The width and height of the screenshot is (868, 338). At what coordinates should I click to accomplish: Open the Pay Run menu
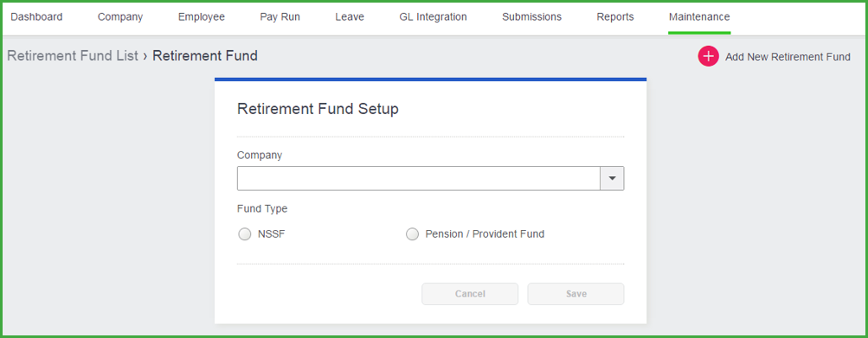(x=280, y=17)
